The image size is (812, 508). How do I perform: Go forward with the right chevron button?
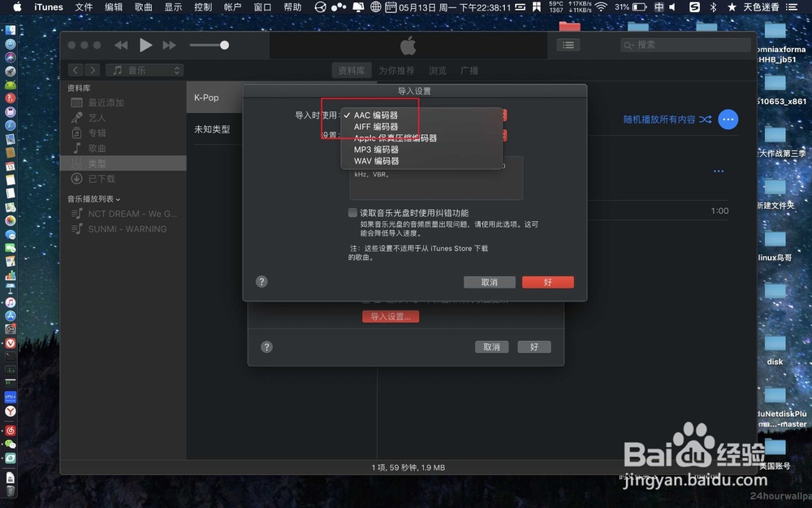pos(93,70)
